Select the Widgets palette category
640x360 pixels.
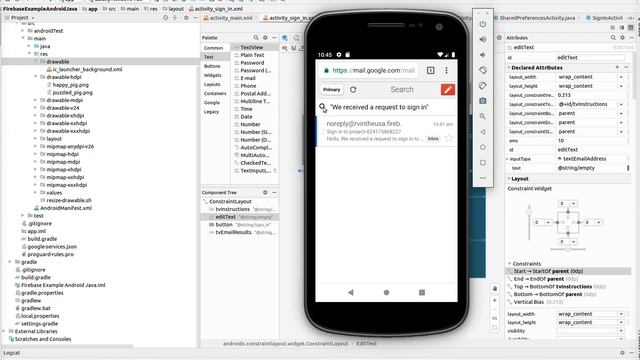tap(213, 75)
